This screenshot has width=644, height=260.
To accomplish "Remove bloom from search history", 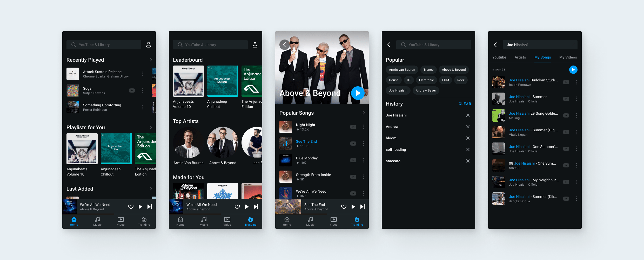I will pyautogui.click(x=468, y=138).
